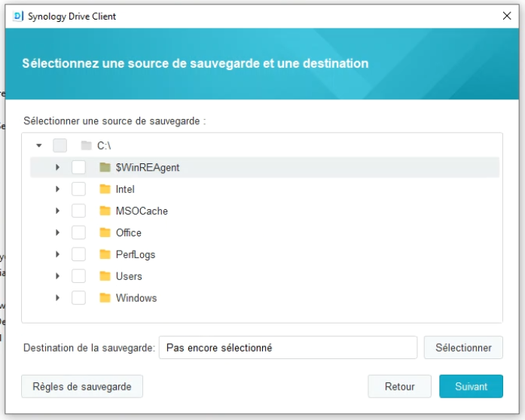Expand the Users folder arrow
The height and width of the screenshot is (420, 525).
(57, 276)
